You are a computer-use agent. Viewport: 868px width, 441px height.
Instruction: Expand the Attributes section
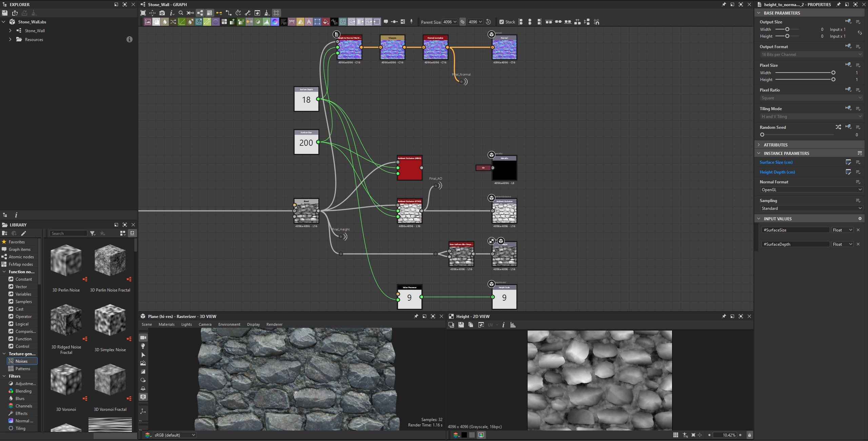759,145
